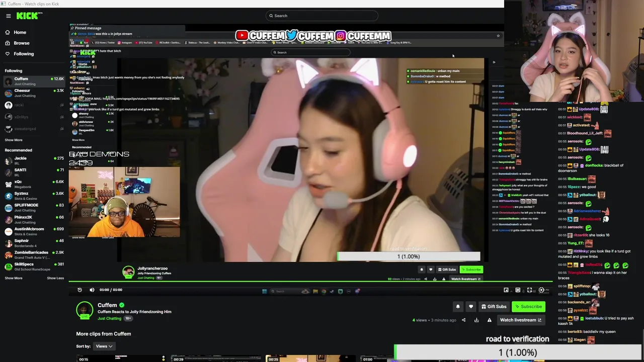Viewport: 644px width, 362px height.
Task: Open Sort by Views dropdown
Action: click(104, 346)
